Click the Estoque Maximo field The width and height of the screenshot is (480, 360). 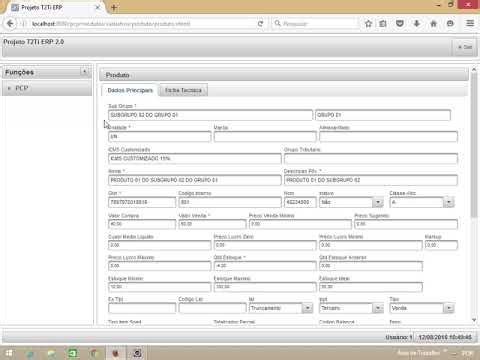coord(265,287)
